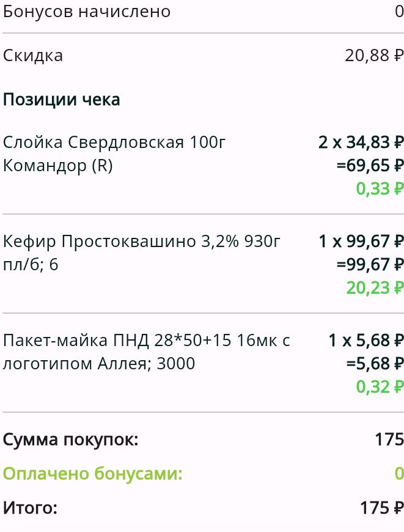Click the bonus accrued value 0
Image resolution: width=404 pixels, height=532 pixels.
(399, 12)
